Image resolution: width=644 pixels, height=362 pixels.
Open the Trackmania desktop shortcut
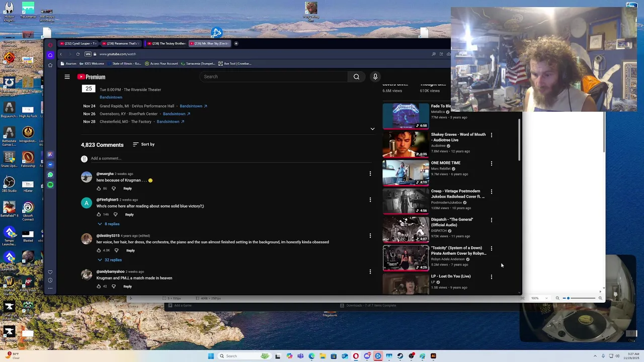[28, 11]
